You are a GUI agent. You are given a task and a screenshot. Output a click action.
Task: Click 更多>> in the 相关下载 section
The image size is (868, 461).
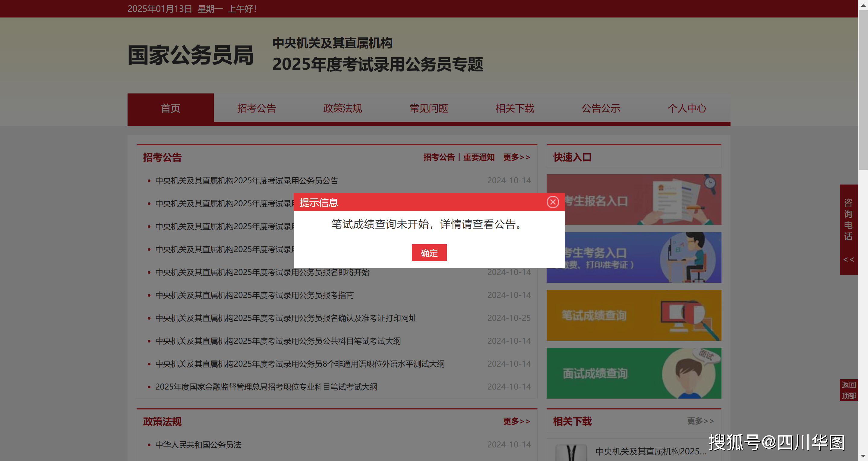pos(701,421)
